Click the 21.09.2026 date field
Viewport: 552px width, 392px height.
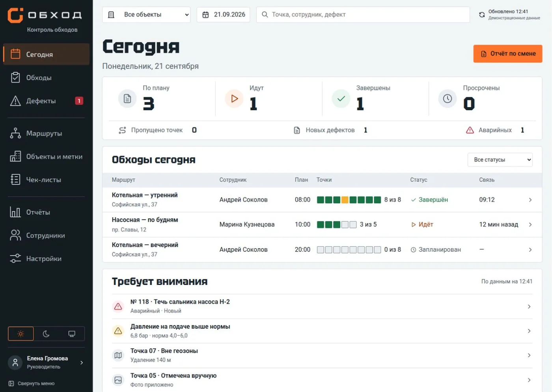[x=223, y=15]
